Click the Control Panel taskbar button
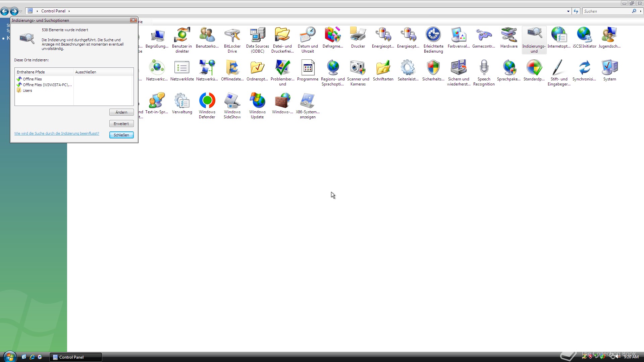Image resolution: width=644 pixels, height=362 pixels. coord(76,357)
